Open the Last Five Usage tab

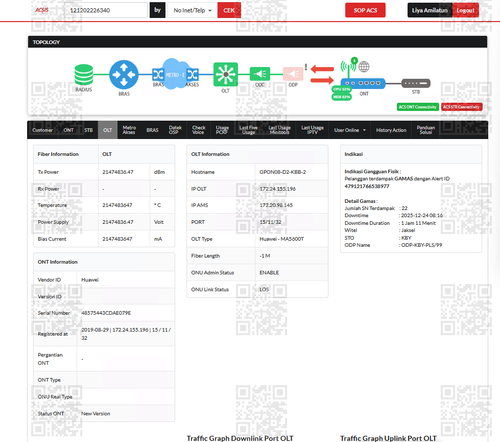[248, 130]
